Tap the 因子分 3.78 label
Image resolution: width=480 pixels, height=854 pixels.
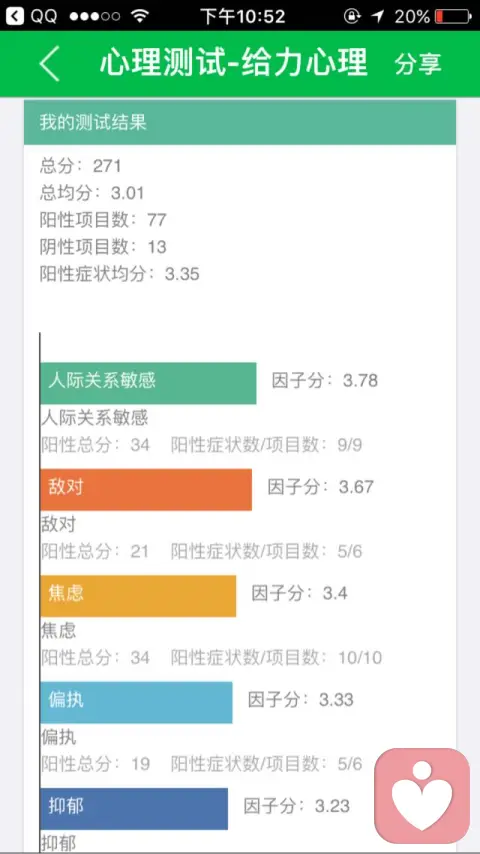point(325,380)
